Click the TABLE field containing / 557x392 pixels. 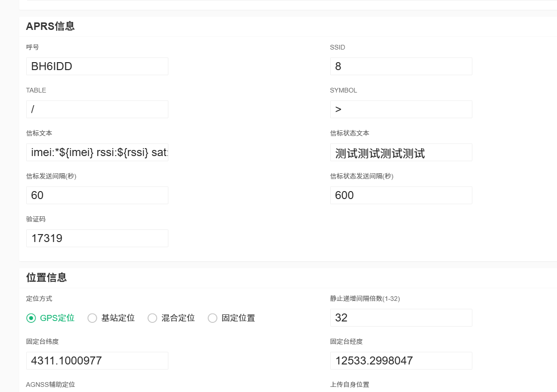tap(96, 109)
